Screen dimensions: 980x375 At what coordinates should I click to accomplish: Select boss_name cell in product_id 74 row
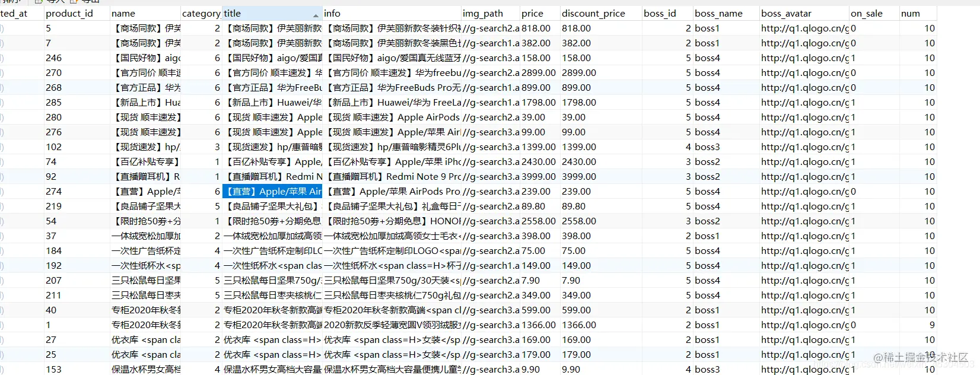727,161
